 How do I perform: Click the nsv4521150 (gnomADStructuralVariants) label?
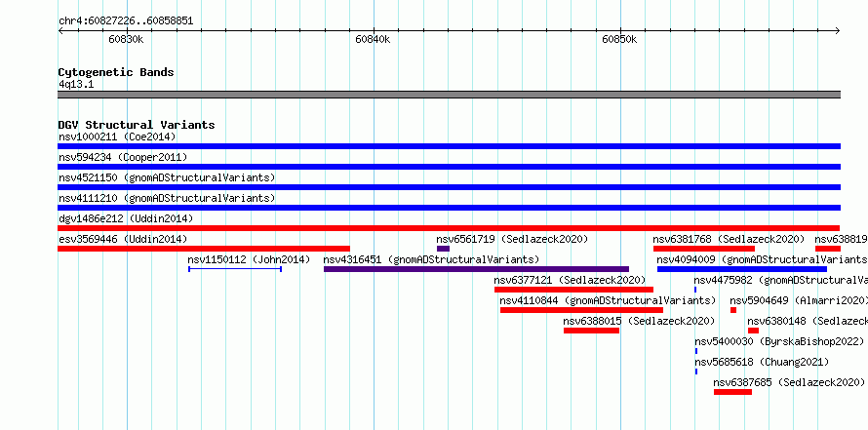point(167,177)
